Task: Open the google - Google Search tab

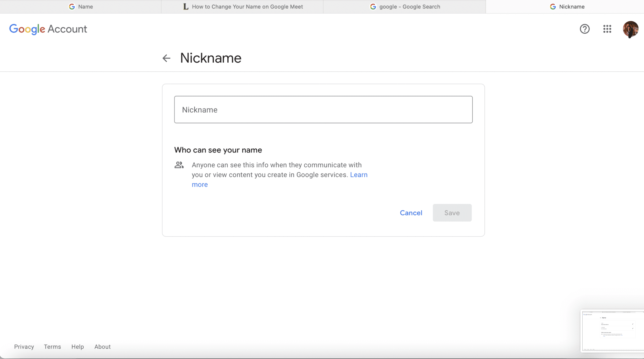Action: coord(409,7)
